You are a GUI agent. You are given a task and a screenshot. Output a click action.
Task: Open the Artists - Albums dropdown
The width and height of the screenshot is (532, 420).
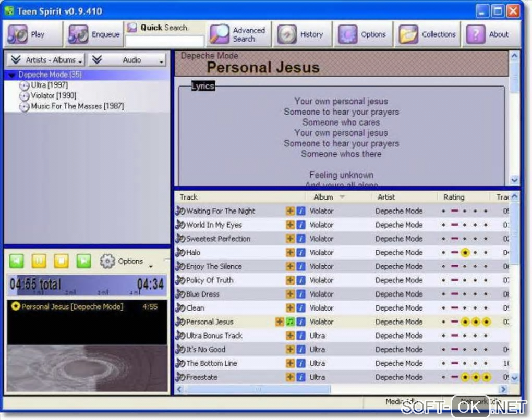tap(46, 60)
